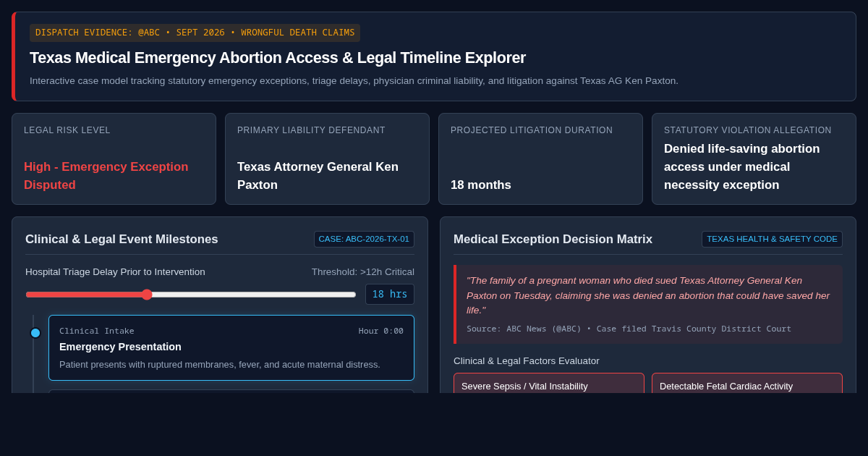Open the Primary Liability Defendant card
The height and width of the screenshot is (456, 868).
point(327,159)
